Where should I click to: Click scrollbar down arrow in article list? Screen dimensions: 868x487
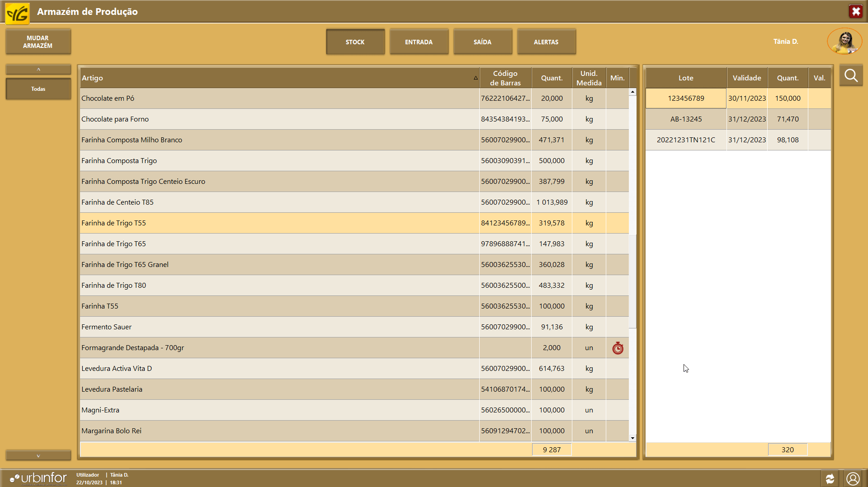(x=632, y=438)
